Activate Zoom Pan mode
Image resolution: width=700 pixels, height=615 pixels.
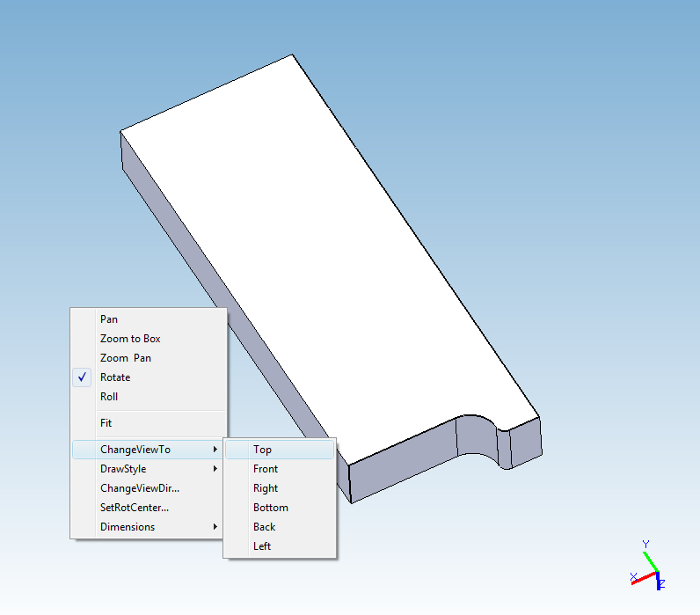coord(126,358)
